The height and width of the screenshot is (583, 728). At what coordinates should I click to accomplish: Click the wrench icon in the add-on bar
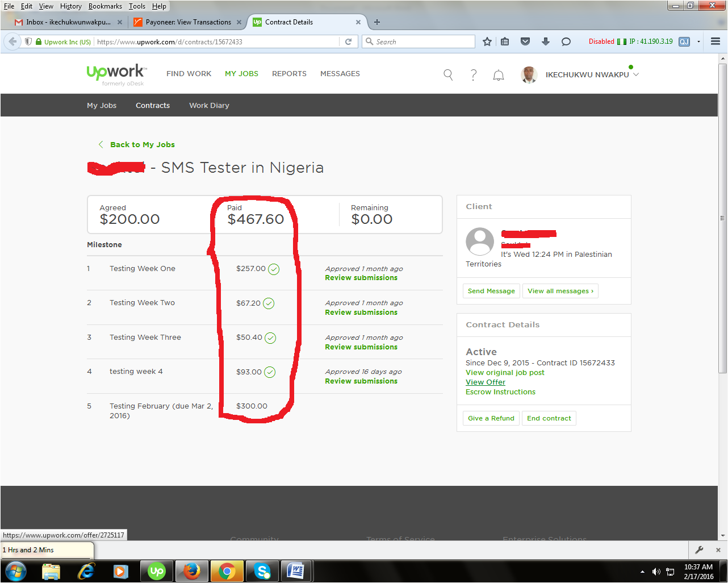[x=700, y=549]
